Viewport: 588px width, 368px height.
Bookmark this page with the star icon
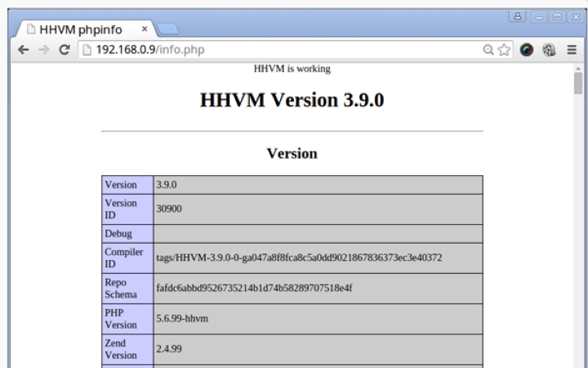click(504, 50)
